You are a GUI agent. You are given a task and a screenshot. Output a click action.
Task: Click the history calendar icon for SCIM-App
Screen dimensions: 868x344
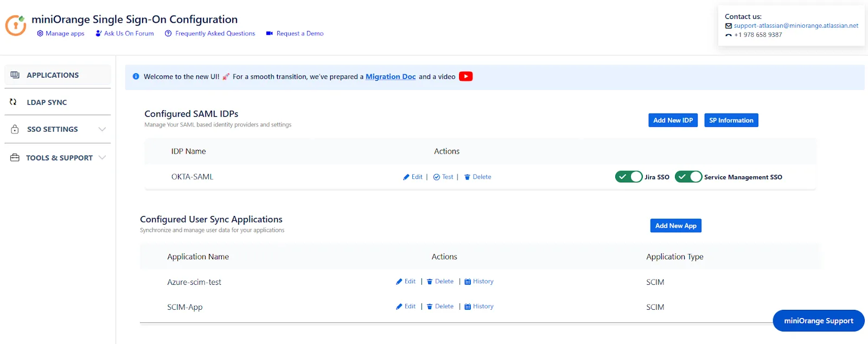(x=468, y=307)
